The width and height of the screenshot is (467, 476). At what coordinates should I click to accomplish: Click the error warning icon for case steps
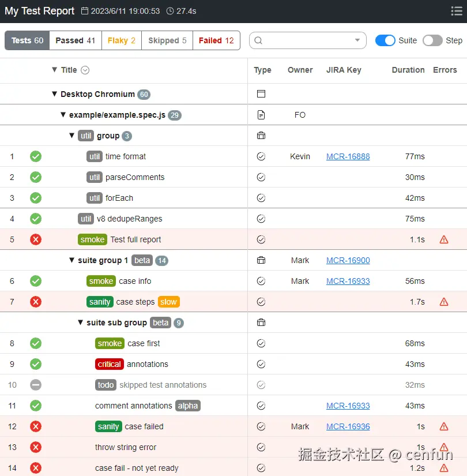(x=444, y=302)
